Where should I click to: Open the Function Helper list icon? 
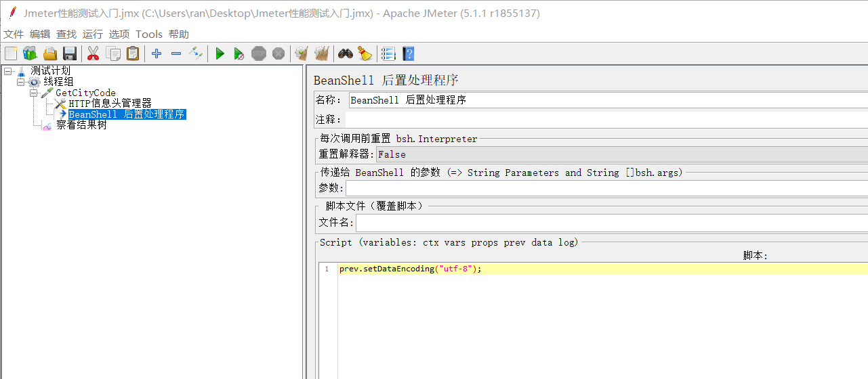[x=388, y=53]
